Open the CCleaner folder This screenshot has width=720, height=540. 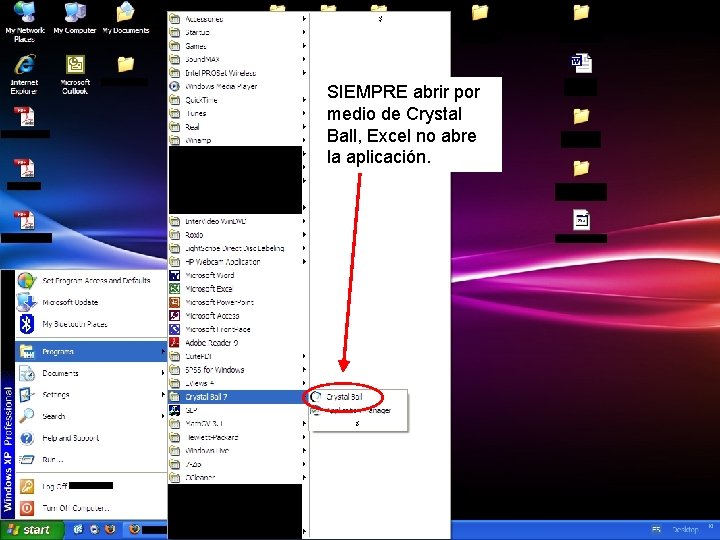tap(238, 478)
